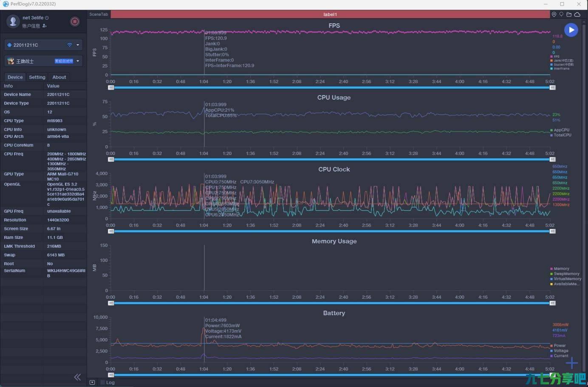Click the 王牌战士 game app icon
The width and height of the screenshot is (588, 387).
tap(11, 61)
